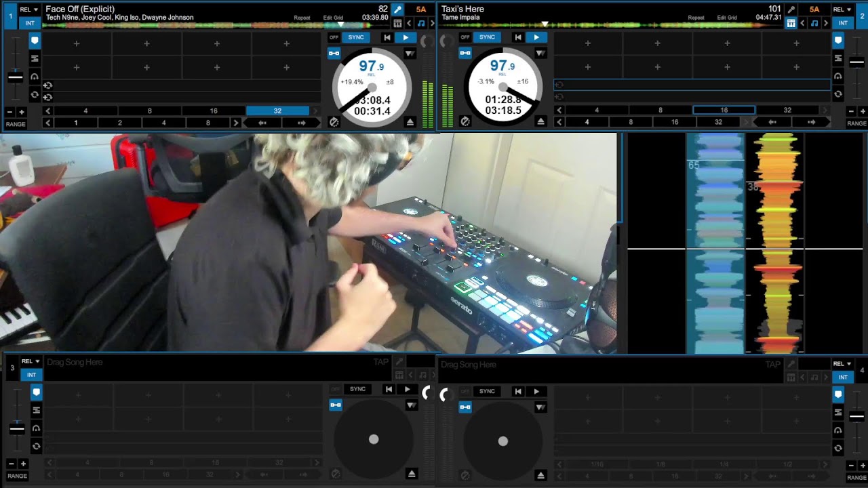Click Repeat on deck 1

[302, 18]
